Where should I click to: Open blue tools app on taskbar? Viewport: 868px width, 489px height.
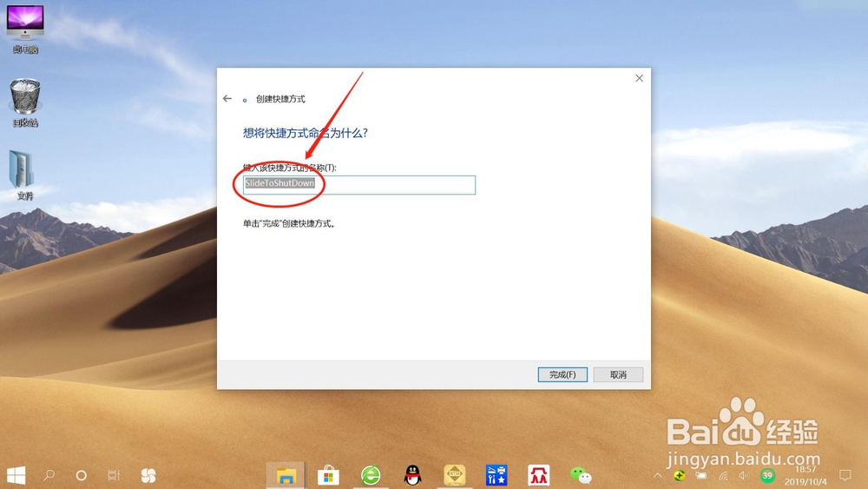pos(496,475)
